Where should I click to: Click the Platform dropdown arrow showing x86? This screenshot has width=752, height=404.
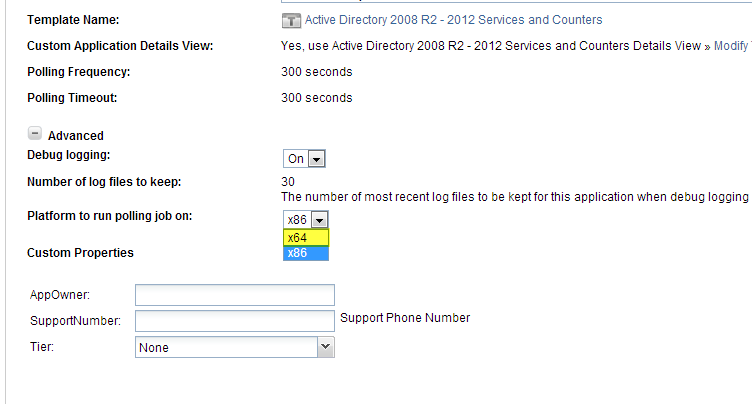(319, 220)
